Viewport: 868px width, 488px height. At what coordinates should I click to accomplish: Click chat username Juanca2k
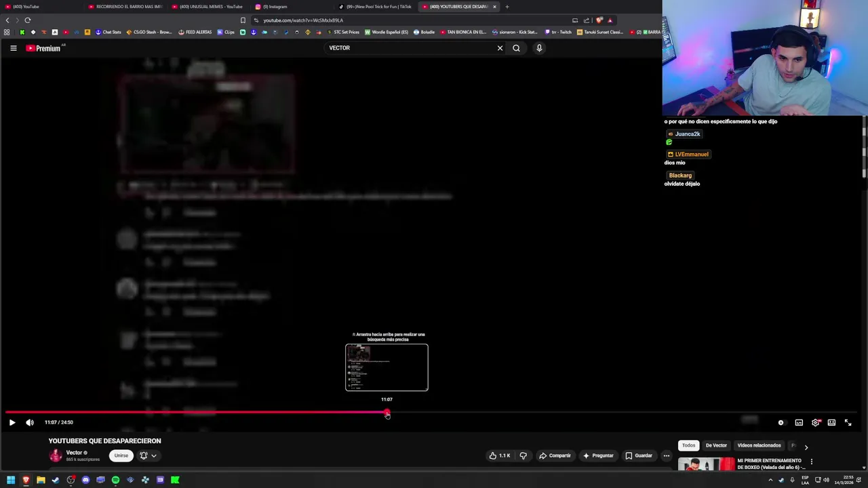pyautogui.click(x=687, y=134)
